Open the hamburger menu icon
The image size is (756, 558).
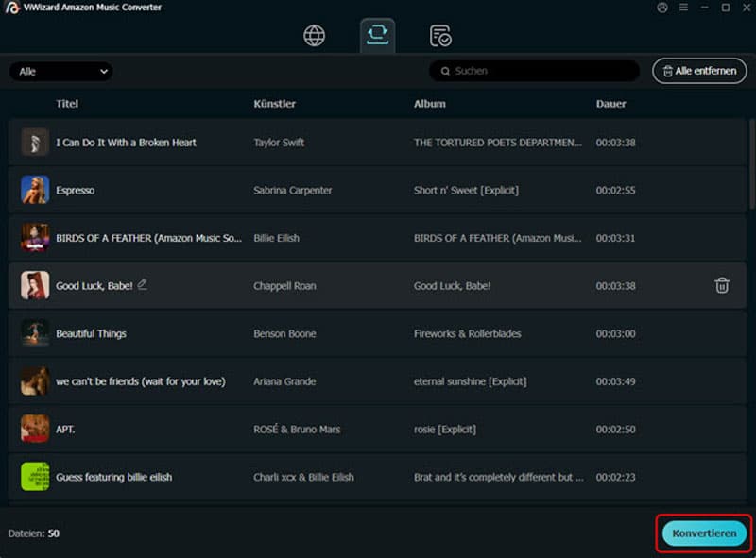(x=682, y=8)
